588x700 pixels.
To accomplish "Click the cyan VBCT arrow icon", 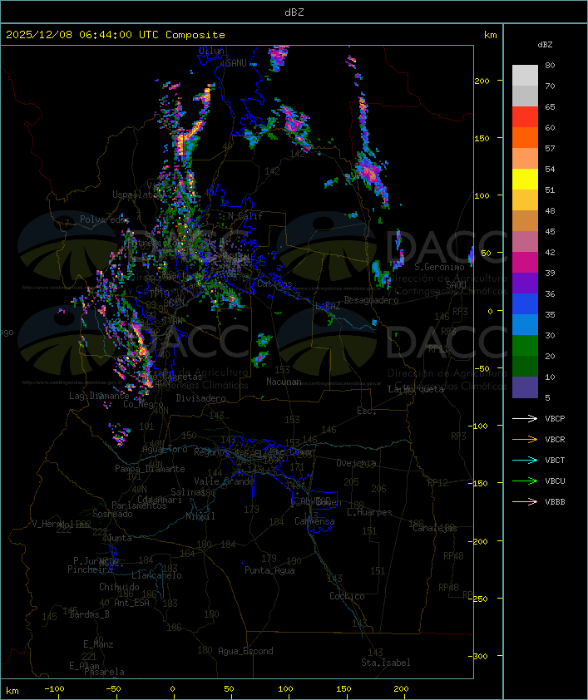I will coord(525,460).
